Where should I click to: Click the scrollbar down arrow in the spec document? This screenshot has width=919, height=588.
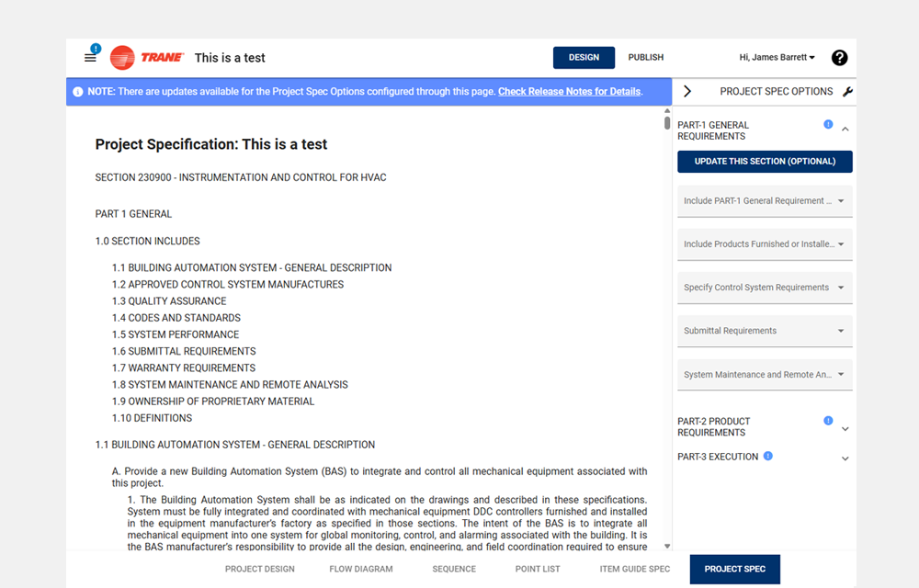coord(667,546)
